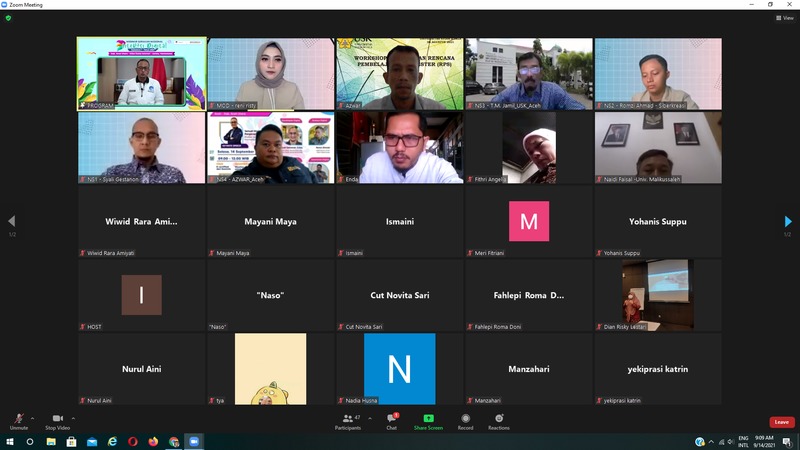Open audio options arrow next to Unmute
800x450 pixels.
click(32, 416)
